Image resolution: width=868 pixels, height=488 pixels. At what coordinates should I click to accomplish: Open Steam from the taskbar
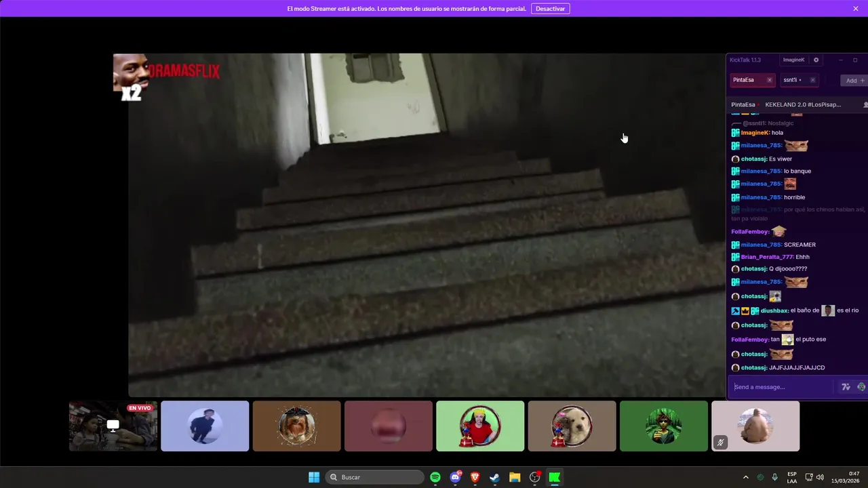click(495, 477)
